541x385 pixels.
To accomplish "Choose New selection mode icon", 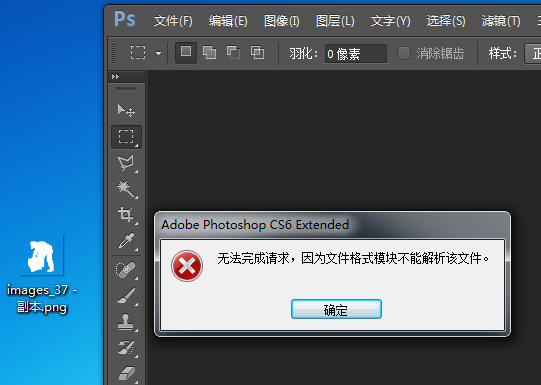I will 186,53.
